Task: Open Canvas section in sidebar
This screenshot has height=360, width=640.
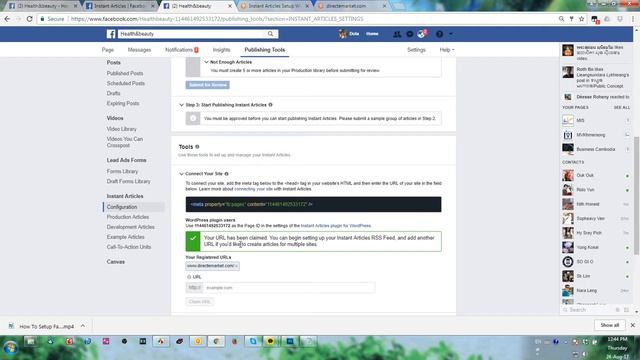Action: (x=116, y=262)
